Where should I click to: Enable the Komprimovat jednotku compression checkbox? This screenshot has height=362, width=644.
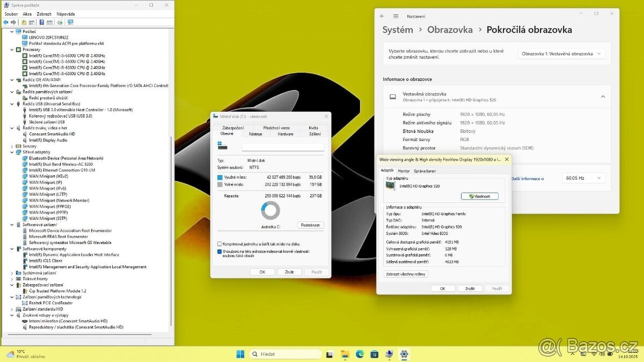point(219,243)
